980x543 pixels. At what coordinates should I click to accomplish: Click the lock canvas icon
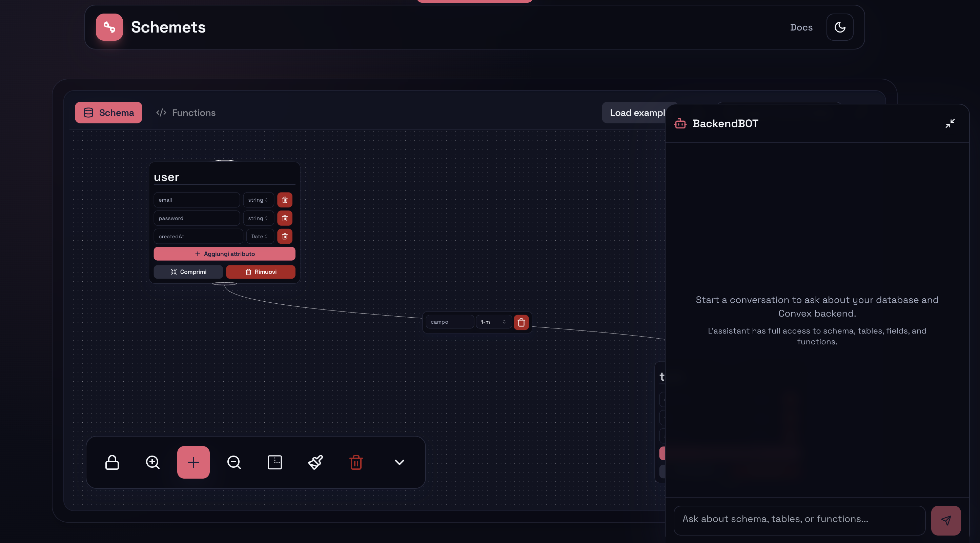112,462
